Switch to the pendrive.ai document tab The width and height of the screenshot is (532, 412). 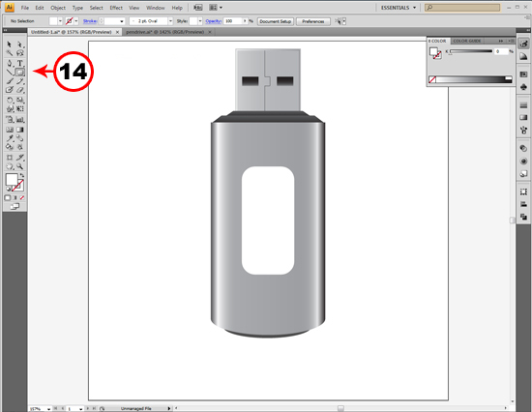[164, 32]
